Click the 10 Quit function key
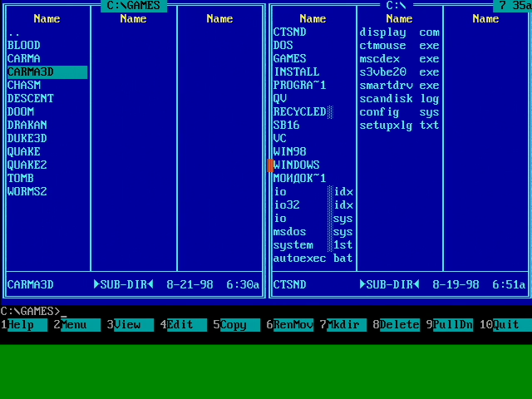 [505, 325]
